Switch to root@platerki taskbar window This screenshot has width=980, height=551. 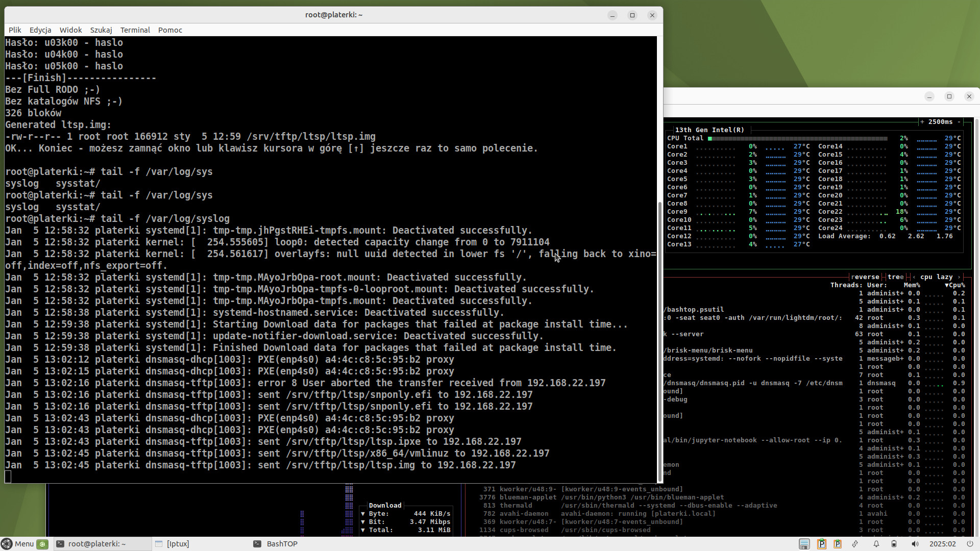pos(102,544)
